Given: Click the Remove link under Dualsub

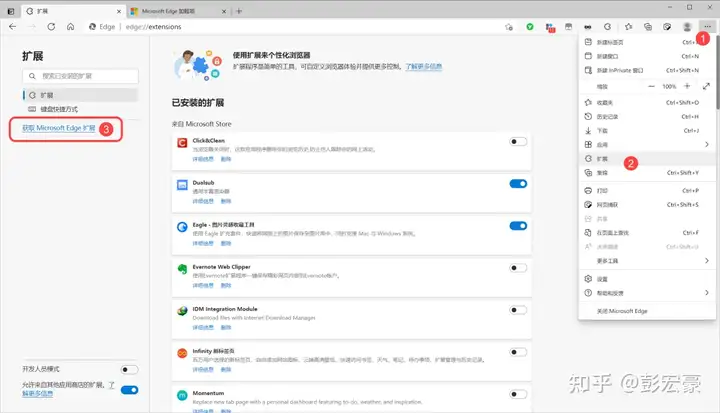Looking at the screenshot, I should point(226,201).
